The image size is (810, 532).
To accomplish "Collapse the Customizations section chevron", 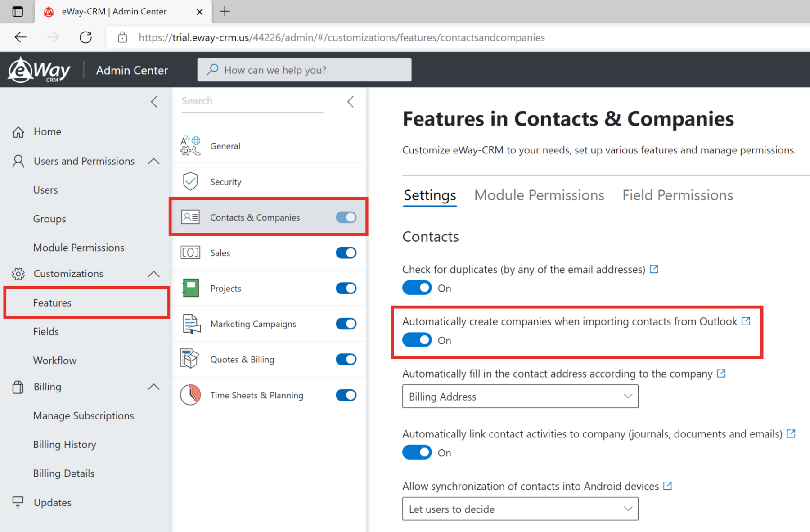I will (154, 274).
